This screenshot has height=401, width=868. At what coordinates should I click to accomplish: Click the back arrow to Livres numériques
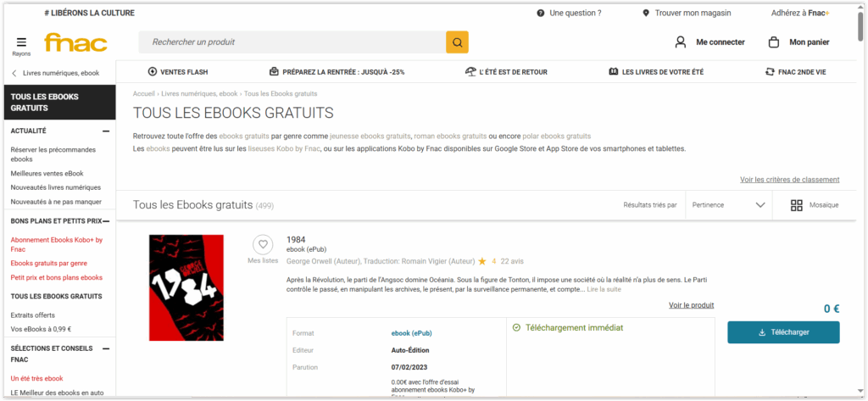click(x=14, y=73)
